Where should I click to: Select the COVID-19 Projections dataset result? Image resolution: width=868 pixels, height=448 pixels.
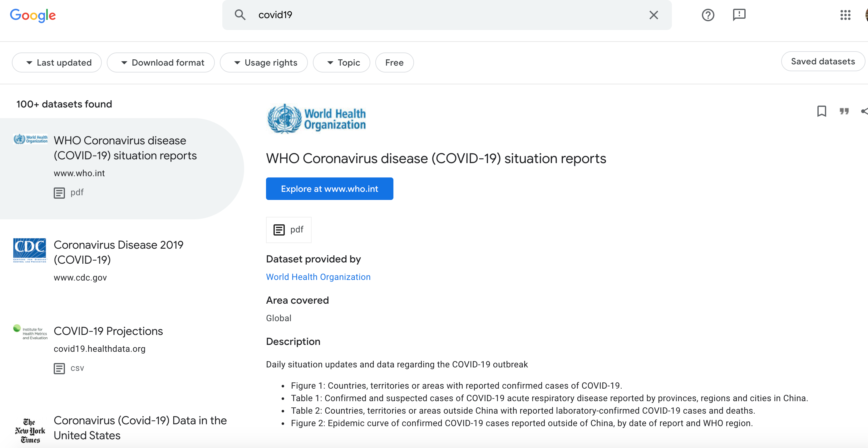pyautogui.click(x=108, y=331)
